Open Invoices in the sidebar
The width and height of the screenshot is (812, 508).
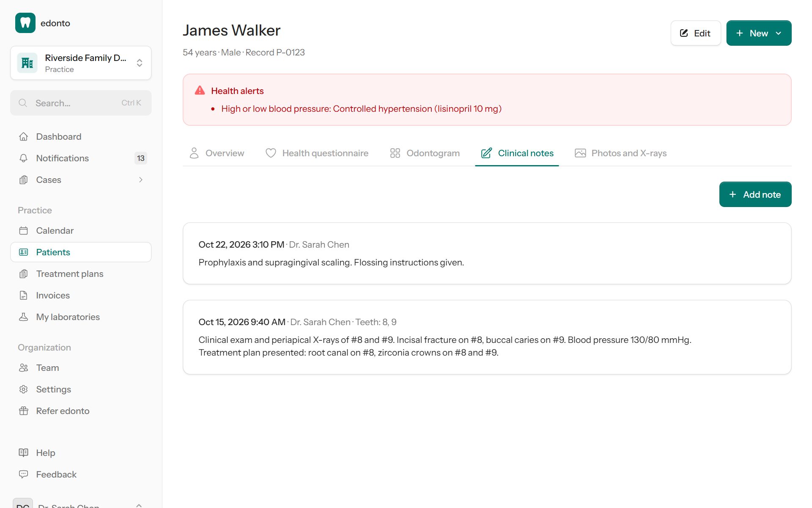click(81, 295)
